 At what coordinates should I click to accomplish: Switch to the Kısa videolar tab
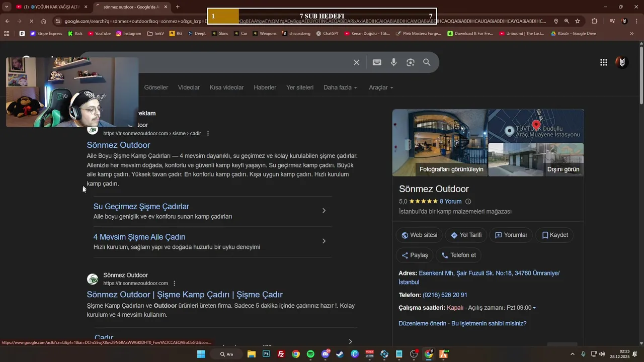pyautogui.click(x=226, y=87)
